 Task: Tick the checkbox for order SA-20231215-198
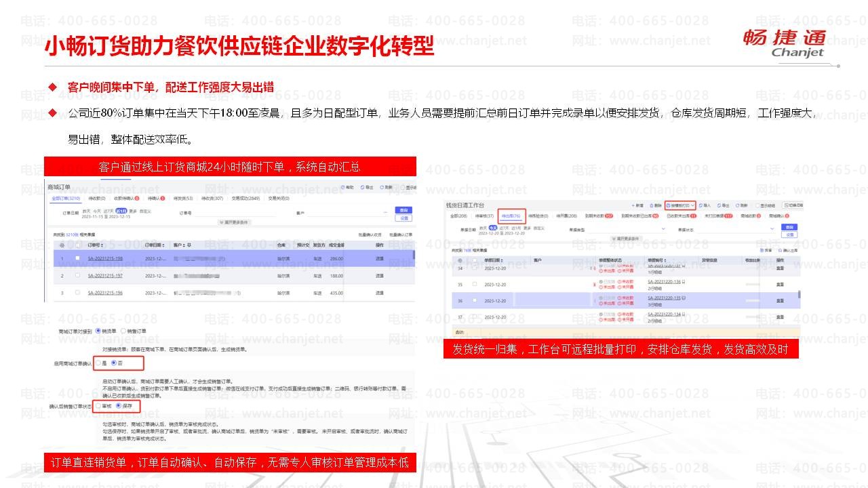click(77, 258)
